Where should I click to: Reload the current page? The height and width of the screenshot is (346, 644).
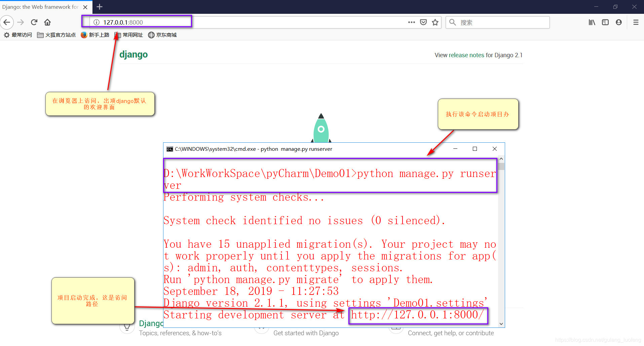pos(34,22)
